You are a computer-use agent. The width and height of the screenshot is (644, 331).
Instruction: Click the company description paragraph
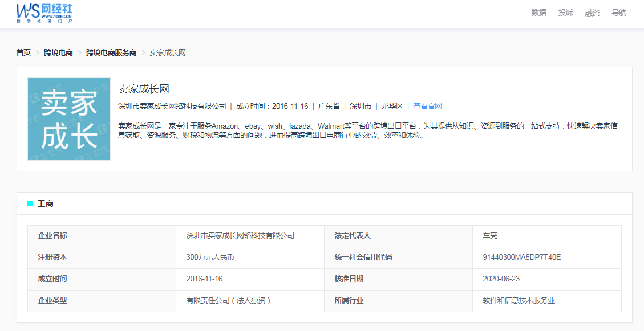tap(368, 130)
